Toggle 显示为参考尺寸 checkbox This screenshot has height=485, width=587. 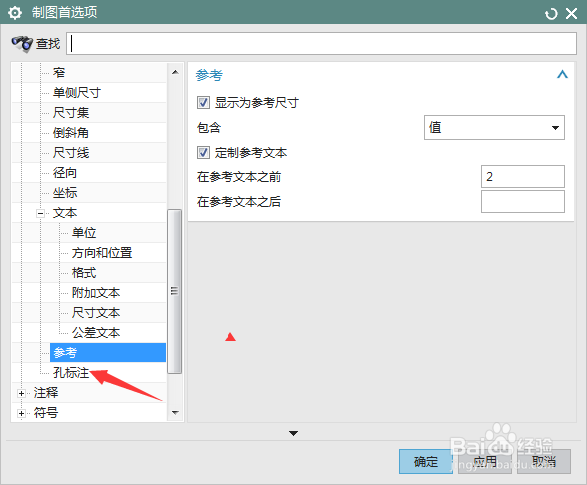click(x=203, y=103)
